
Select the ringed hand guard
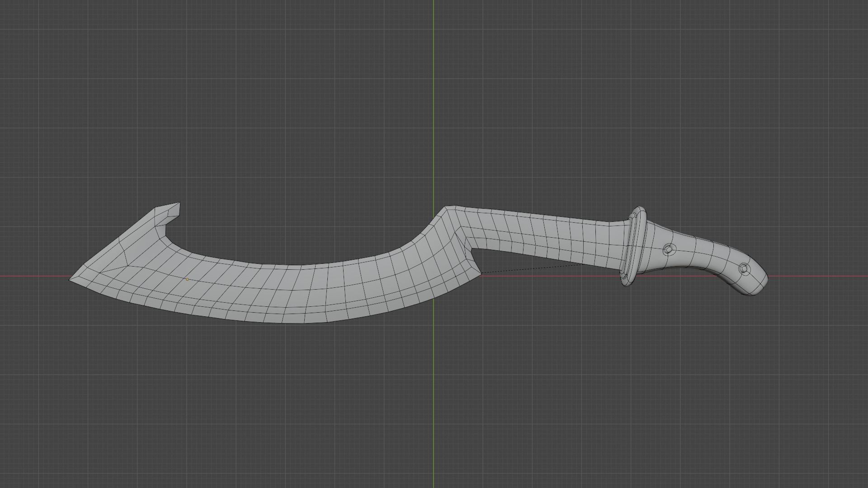tap(634, 246)
